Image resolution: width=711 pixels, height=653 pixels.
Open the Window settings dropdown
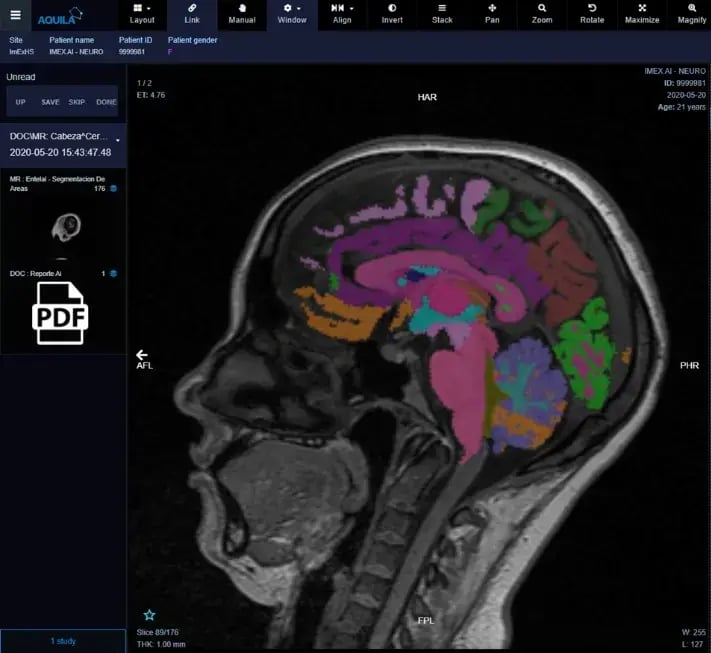292,13
